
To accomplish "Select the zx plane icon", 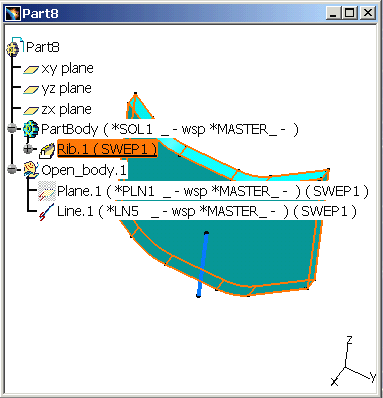I will (31, 110).
